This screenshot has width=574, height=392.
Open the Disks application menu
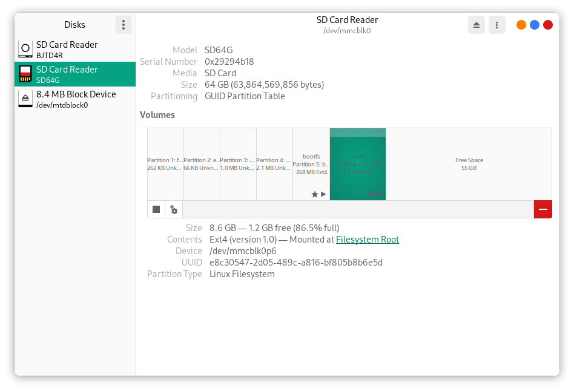(x=124, y=25)
